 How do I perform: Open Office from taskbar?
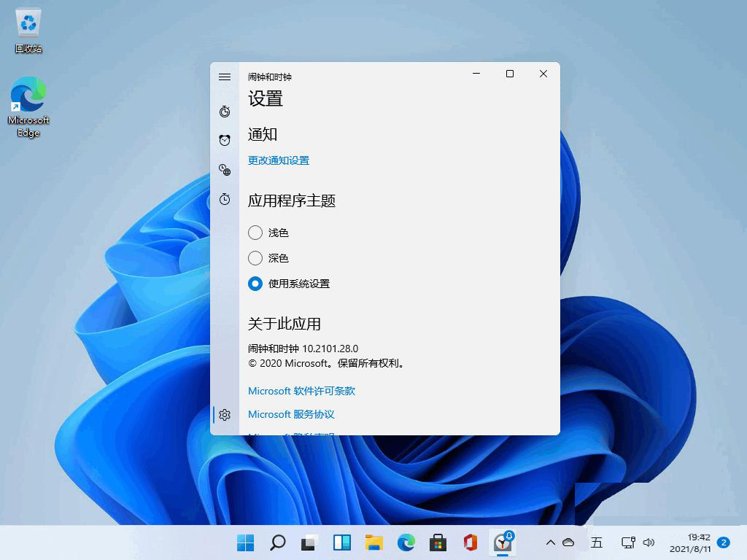tap(471, 542)
